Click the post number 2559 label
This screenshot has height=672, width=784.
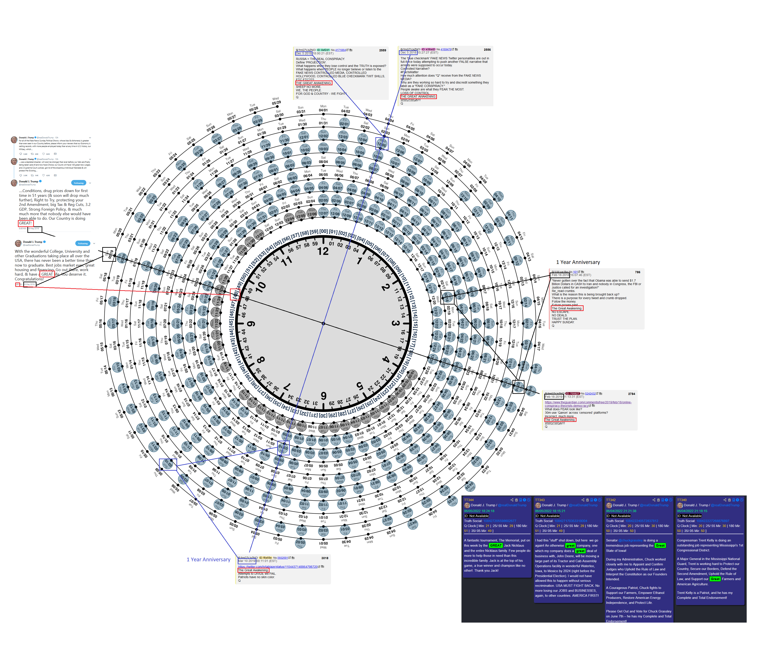point(383,50)
